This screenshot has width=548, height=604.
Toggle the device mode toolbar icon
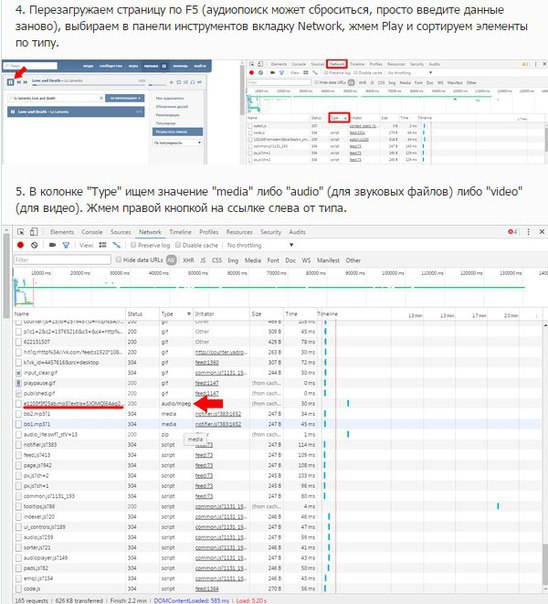click(x=34, y=232)
